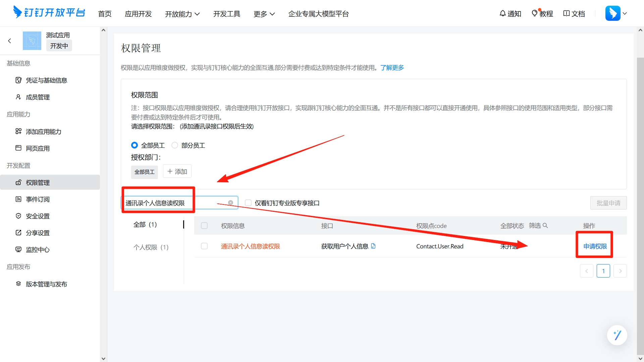Open 版本管理与发布 sidebar item
Screen dimensions: 644x362
coord(46,284)
